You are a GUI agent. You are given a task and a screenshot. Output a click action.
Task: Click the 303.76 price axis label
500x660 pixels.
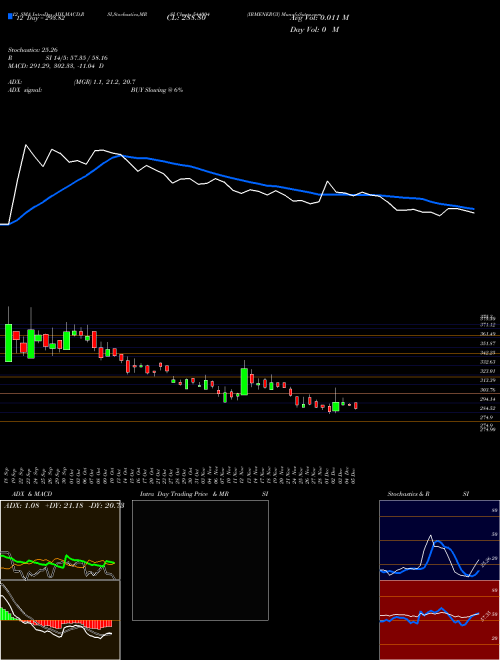click(x=488, y=390)
